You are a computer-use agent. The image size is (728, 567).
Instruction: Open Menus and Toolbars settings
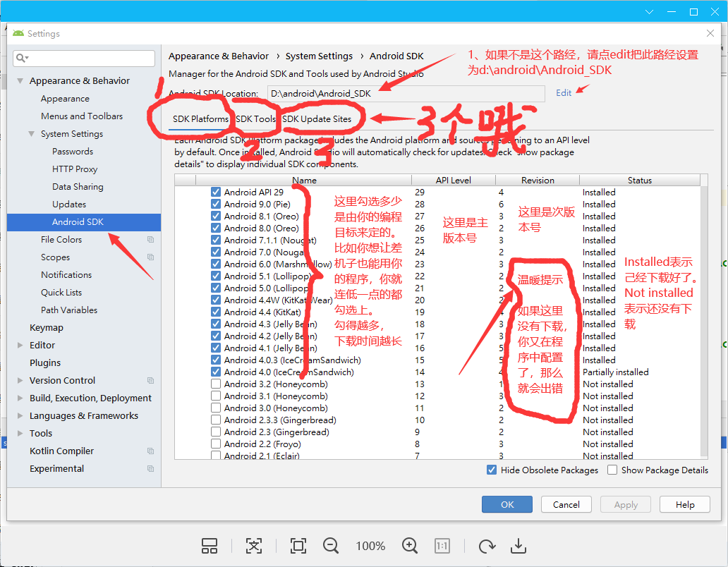(82, 116)
